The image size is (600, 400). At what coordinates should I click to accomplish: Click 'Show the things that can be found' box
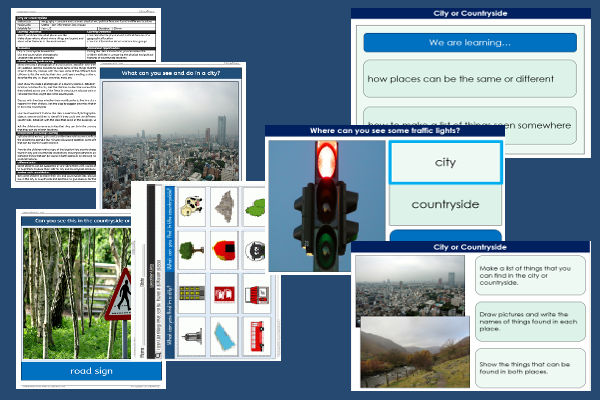[x=530, y=368]
